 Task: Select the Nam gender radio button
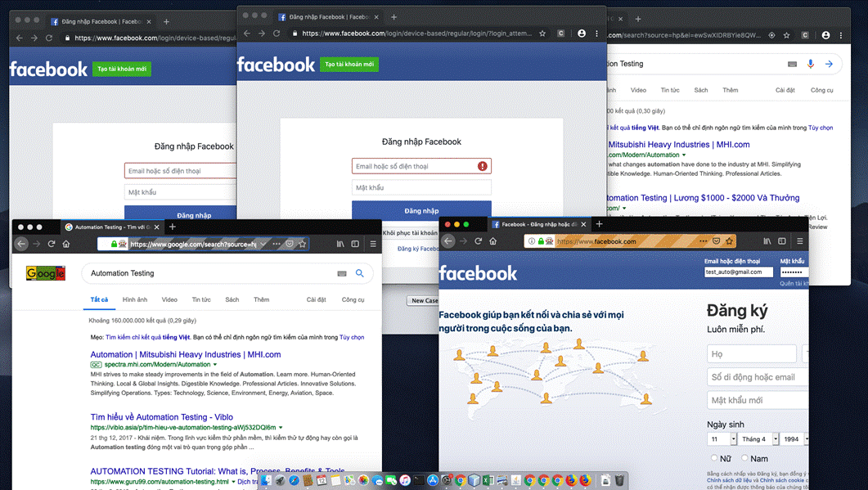pos(744,458)
